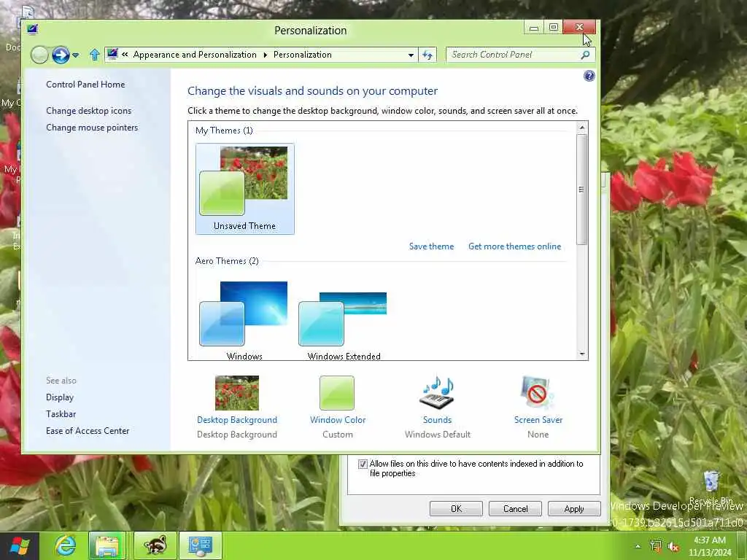Open Internet Explorer from the taskbar
747x560 pixels.
pyautogui.click(x=65, y=545)
